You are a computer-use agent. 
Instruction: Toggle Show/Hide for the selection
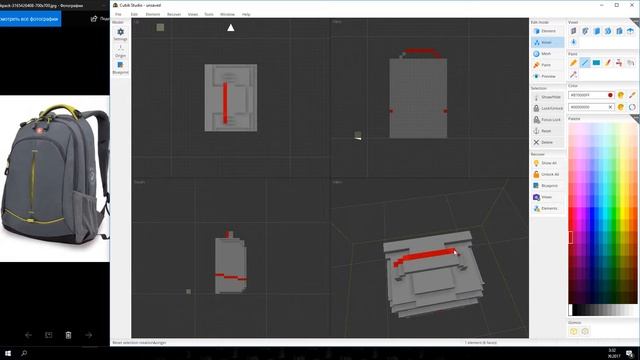coord(547,97)
